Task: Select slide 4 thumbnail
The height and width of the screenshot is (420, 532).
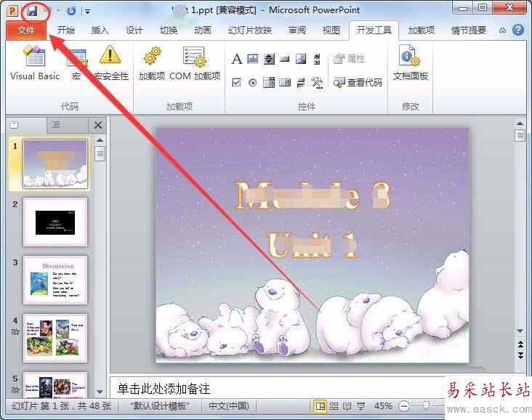Action: [x=55, y=338]
